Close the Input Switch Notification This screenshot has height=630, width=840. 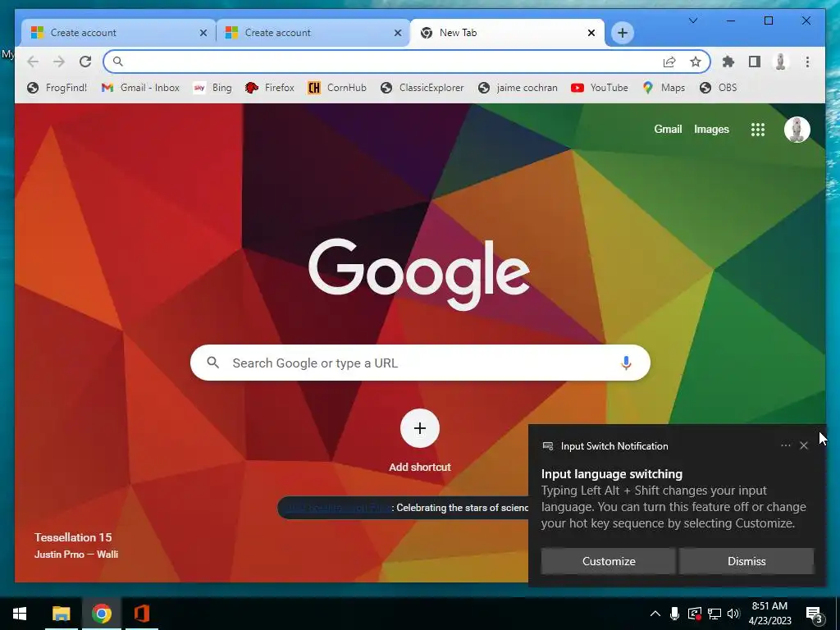tap(804, 445)
